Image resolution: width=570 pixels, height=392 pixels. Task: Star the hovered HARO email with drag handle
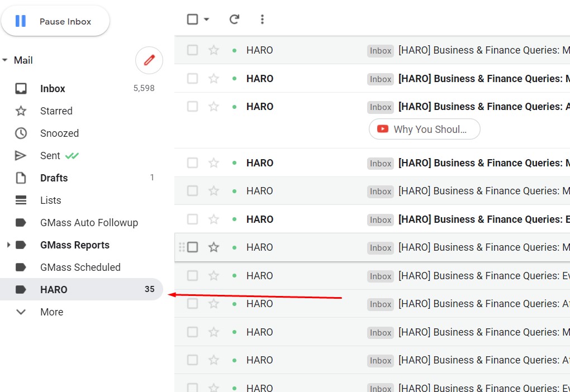click(213, 247)
